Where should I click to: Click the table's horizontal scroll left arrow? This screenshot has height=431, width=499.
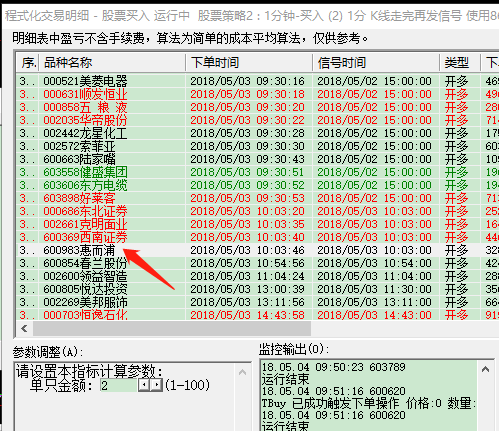tap(24, 329)
